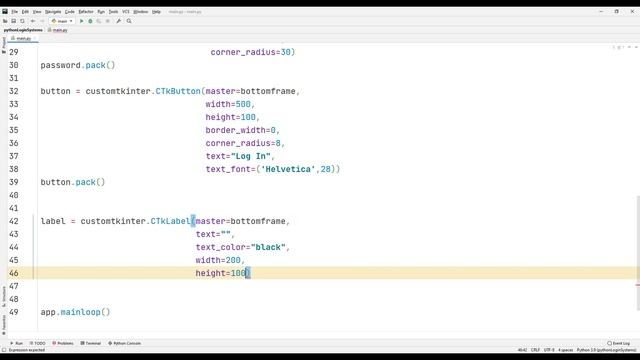640x360 pixels.
Task: Toggle tool window quick-access status bar icon
Action: [4, 350]
